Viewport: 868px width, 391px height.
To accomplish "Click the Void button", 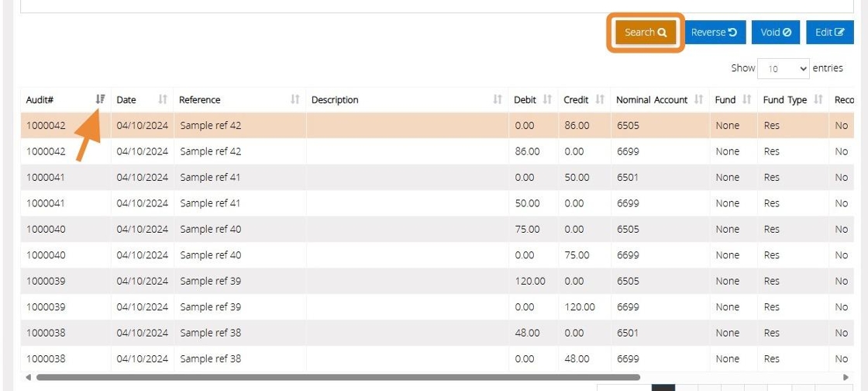I will [776, 33].
